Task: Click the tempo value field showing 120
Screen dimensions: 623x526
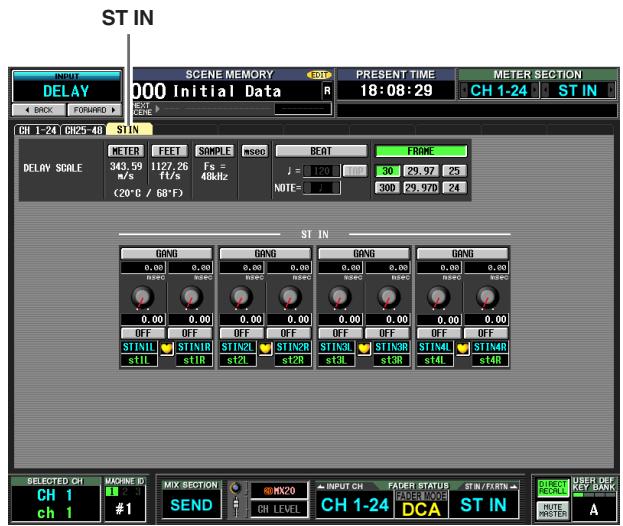Action: point(322,171)
